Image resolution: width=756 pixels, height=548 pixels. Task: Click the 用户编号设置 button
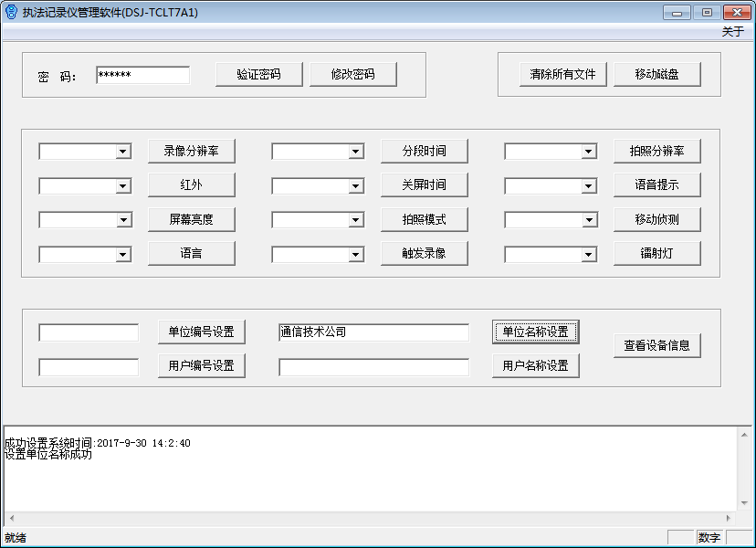point(201,366)
